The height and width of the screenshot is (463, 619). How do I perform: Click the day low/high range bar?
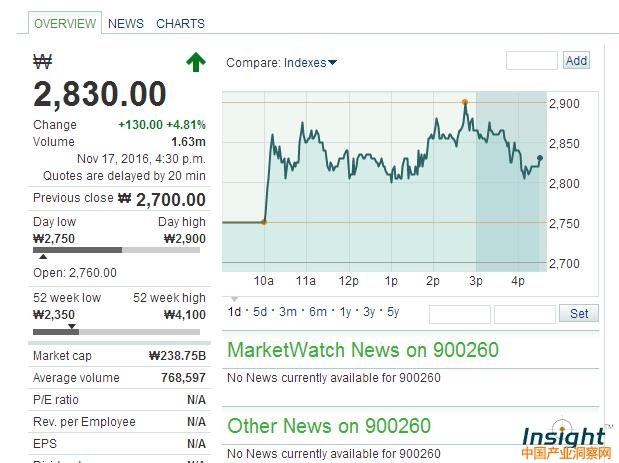(x=119, y=249)
